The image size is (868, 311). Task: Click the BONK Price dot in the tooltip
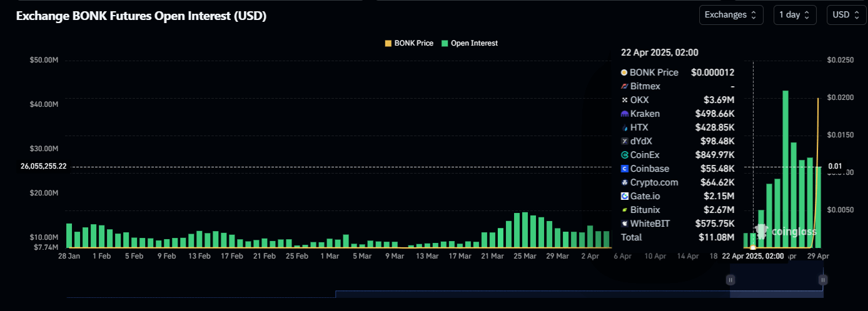pyautogui.click(x=624, y=72)
